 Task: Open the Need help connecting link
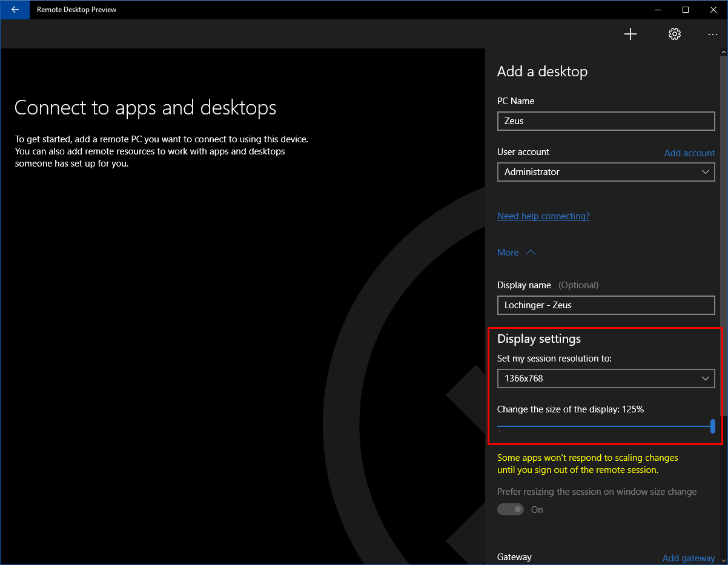coord(543,216)
